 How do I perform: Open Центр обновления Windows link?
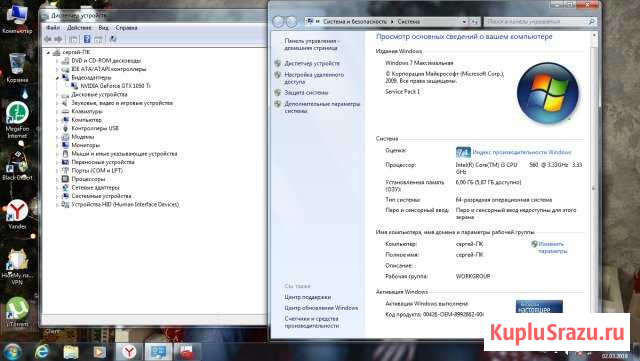[321, 308]
